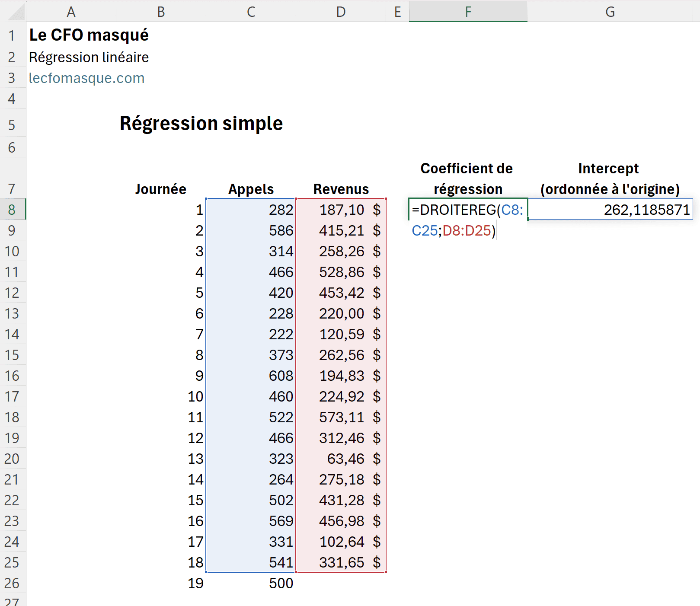This screenshot has width=700, height=606.
Task: Select cell with 500 calls
Action: coord(251,583)
